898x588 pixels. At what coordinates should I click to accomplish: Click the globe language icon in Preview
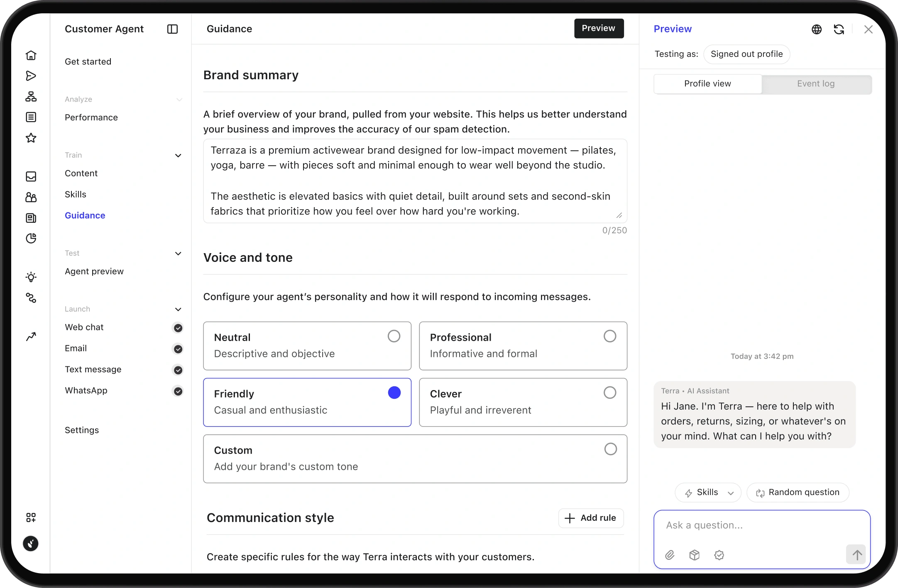click(817, 29)
